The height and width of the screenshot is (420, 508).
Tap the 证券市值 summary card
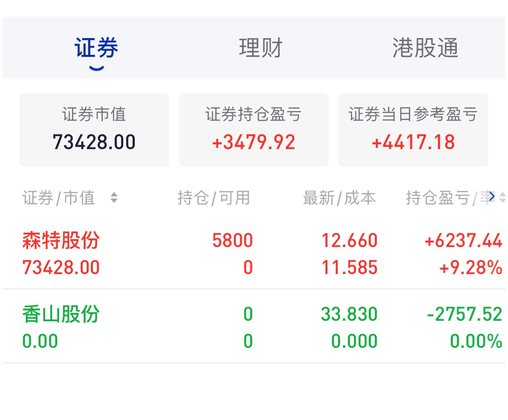pos(94,130)
